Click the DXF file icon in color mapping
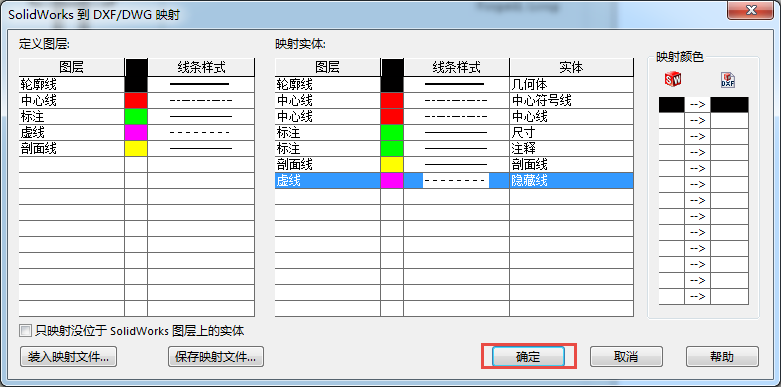This screenshot has width=781, height=387. point(729,80)
